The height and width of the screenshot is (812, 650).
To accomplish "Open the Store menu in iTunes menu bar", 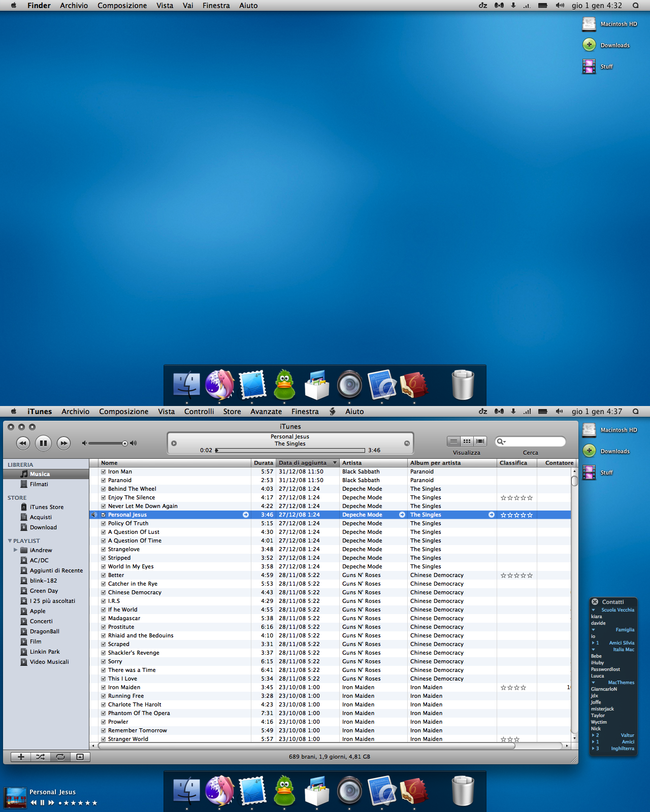I will [232, 412].
